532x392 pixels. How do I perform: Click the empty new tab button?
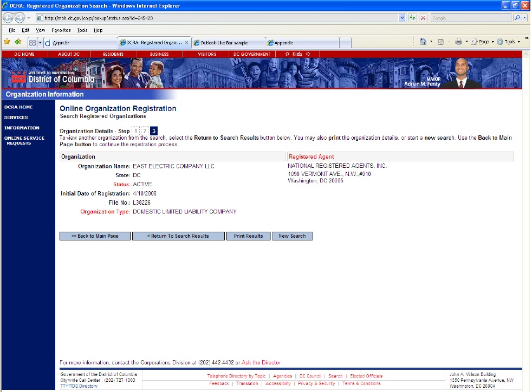click(346, 43)
